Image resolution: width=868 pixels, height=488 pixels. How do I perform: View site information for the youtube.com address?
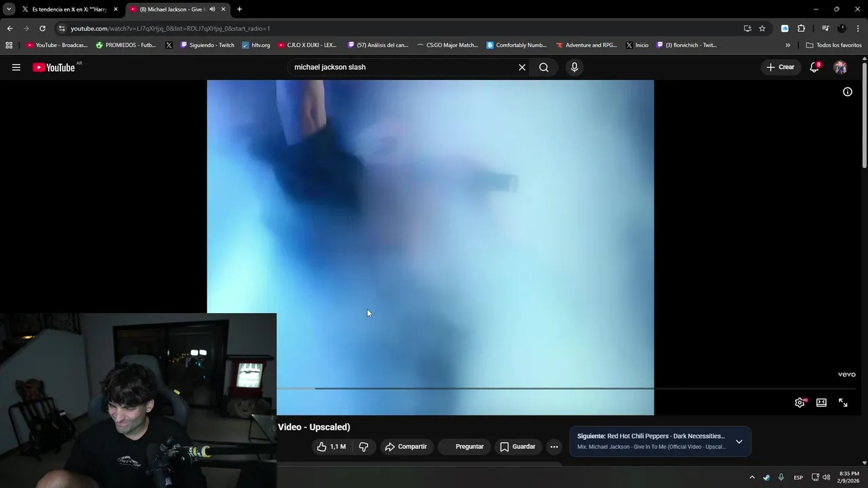62,28
